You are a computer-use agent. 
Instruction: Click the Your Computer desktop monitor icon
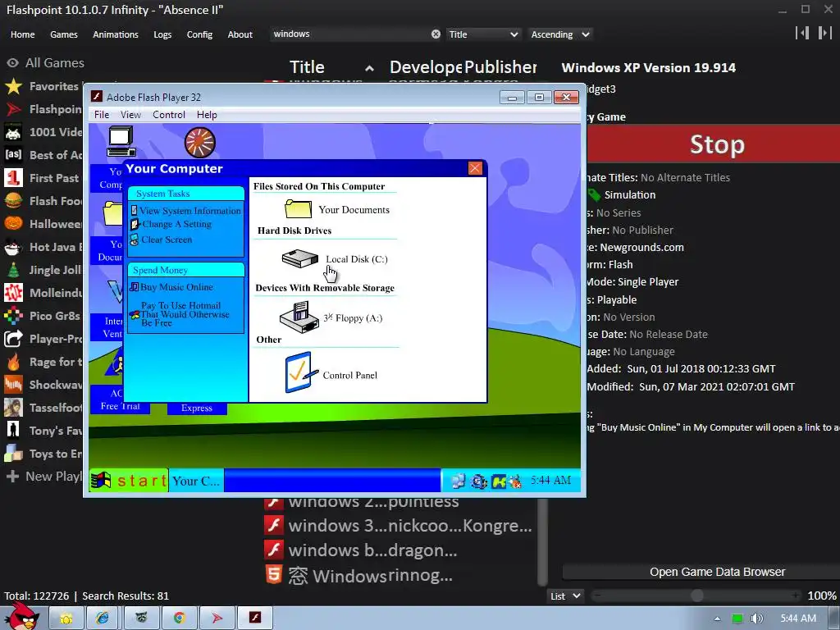(x=121, y=141)
